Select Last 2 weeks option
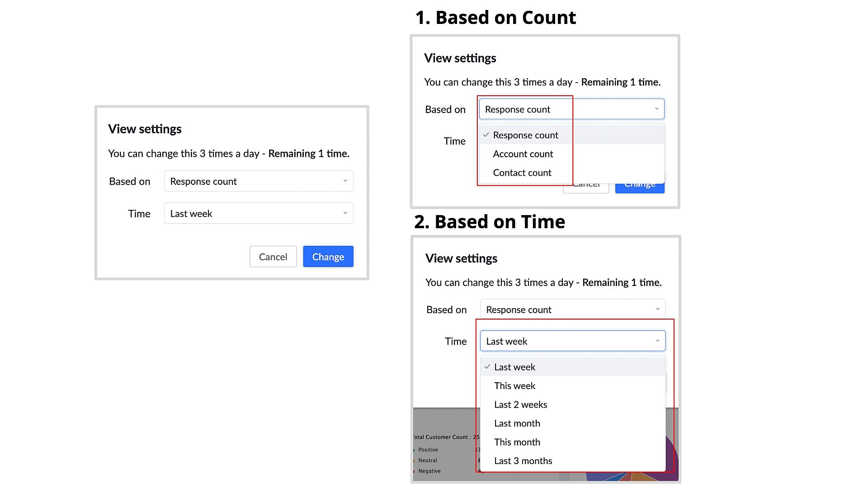868x488 pixels. coord(520,405)
